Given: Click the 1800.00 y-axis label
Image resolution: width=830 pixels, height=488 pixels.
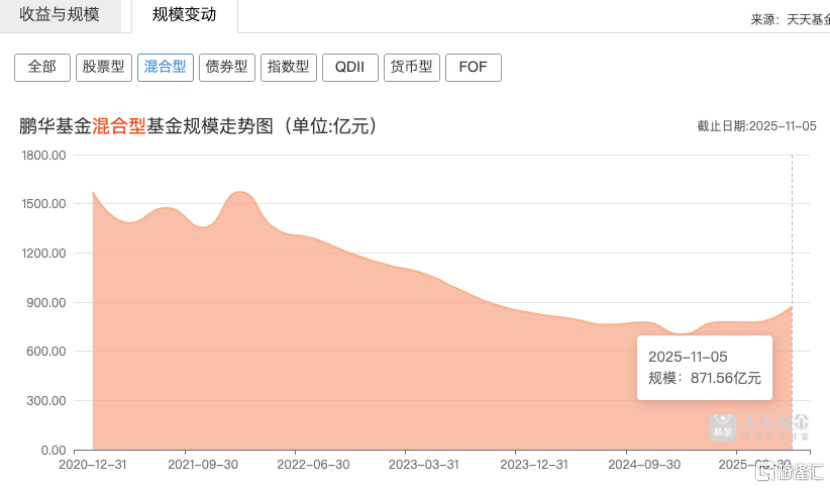Looking at the screenshot, I should [43, 155].
